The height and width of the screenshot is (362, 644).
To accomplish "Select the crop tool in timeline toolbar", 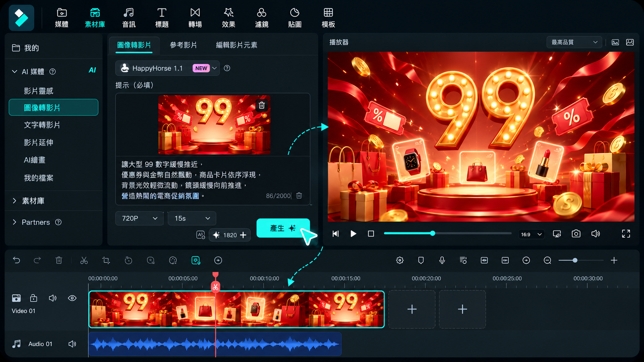I will (106, 260).
